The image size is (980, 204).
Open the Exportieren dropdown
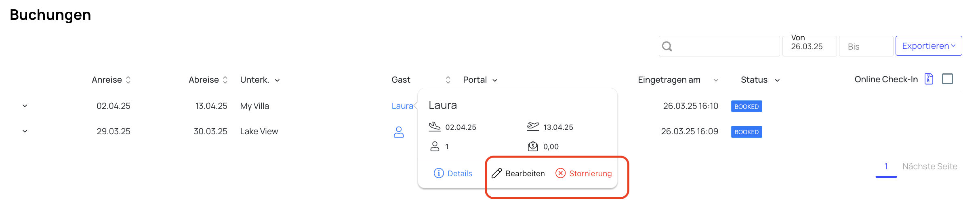[x=929, y=46]
